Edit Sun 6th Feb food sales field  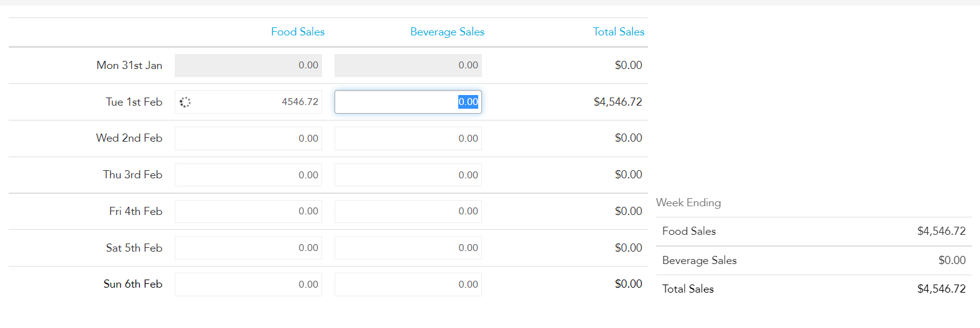click(x=248, y=285)
